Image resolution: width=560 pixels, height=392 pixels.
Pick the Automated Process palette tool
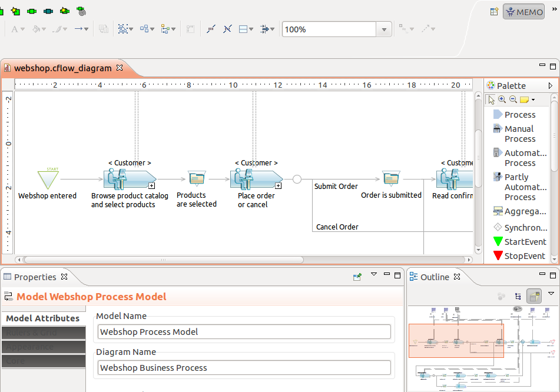(x=520, y=158)
